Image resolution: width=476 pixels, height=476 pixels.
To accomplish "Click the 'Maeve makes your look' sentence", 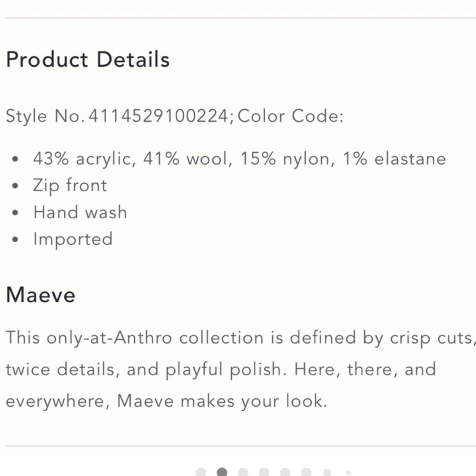I will pyautogui.click(x=222, y=401).
